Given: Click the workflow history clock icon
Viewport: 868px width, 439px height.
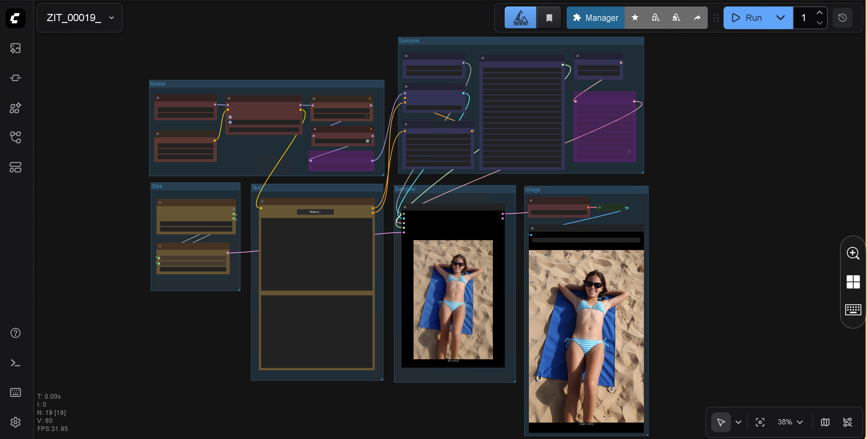Looking at the screenshot, I should point(842,18).
